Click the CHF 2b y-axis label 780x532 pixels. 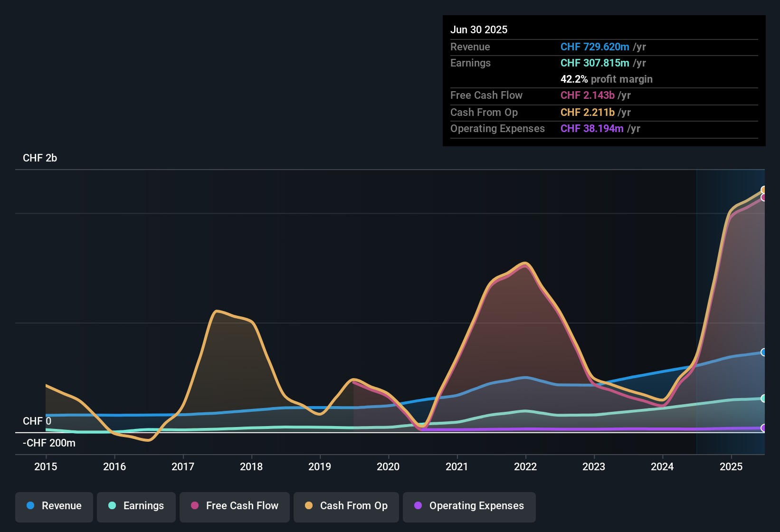point(40,158)
